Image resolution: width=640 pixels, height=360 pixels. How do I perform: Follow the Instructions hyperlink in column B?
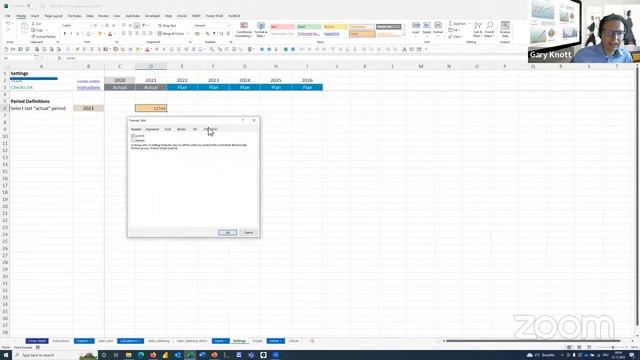[88, 87]
